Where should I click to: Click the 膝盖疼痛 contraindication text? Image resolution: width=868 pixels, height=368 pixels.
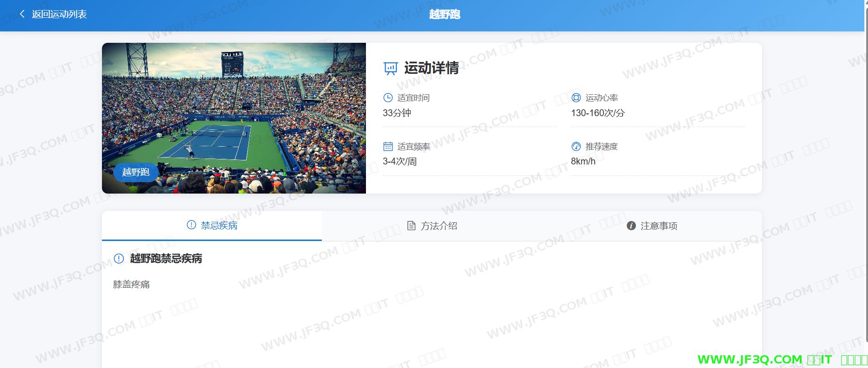coord(132,284)
